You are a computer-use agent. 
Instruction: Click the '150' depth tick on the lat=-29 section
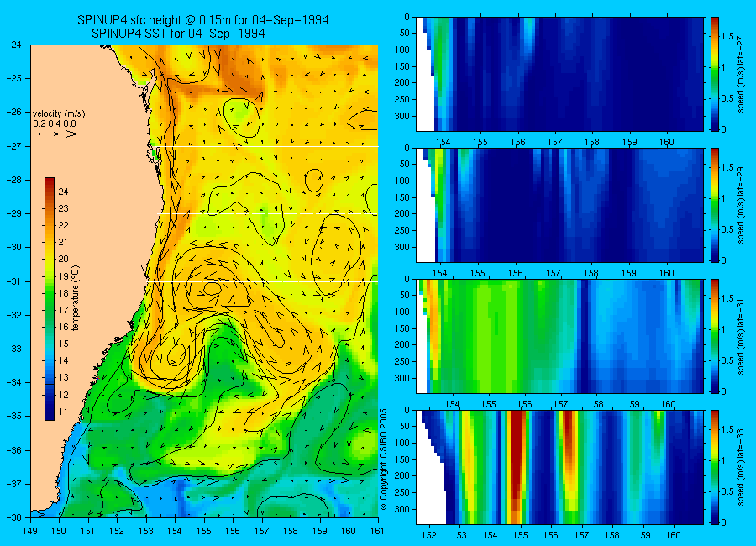[402, 197]
